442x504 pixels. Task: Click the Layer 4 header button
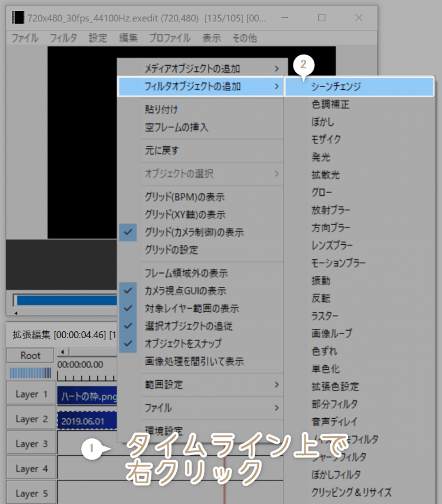click(x=31, y=468)
